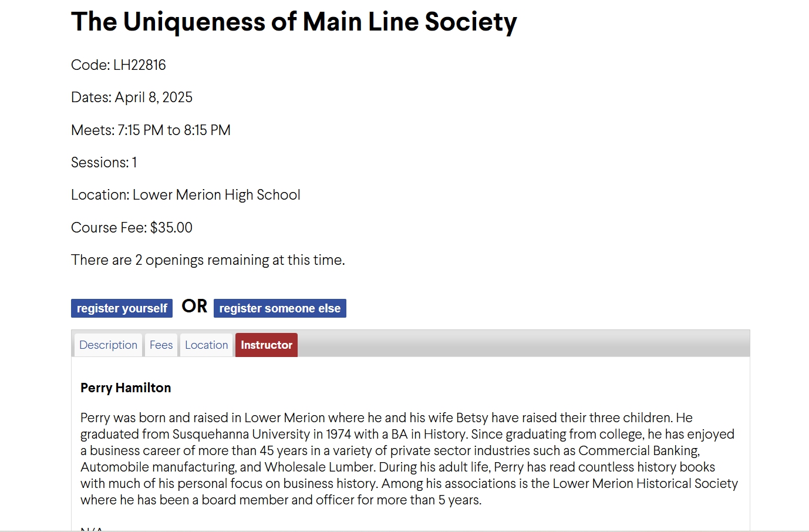The image size is (809, 532).
Task: Click the Susquehanna University text in the bio
Action: pyautogui.click(x=241, y=435)
